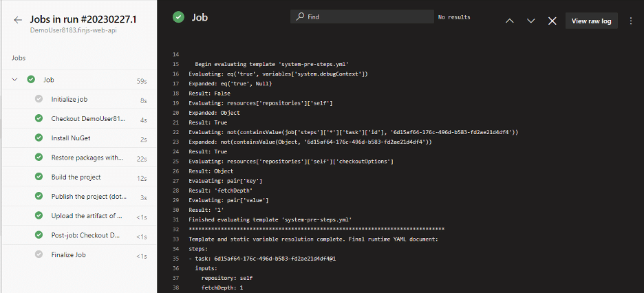This screenshot has height=293, width=644.
Task: Open the Finalize Job step
Action: 68,254
